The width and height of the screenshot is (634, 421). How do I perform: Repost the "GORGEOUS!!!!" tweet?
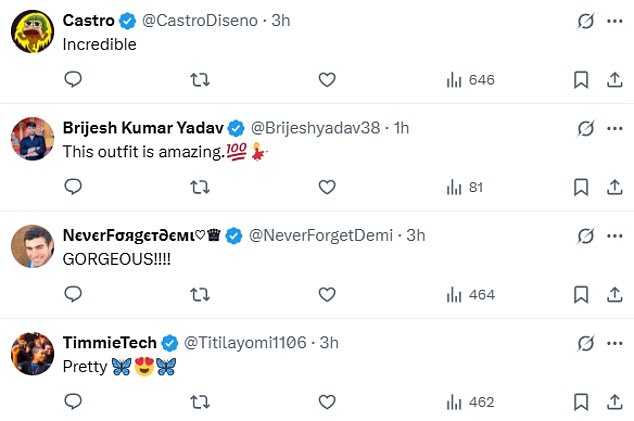point(200,294)
